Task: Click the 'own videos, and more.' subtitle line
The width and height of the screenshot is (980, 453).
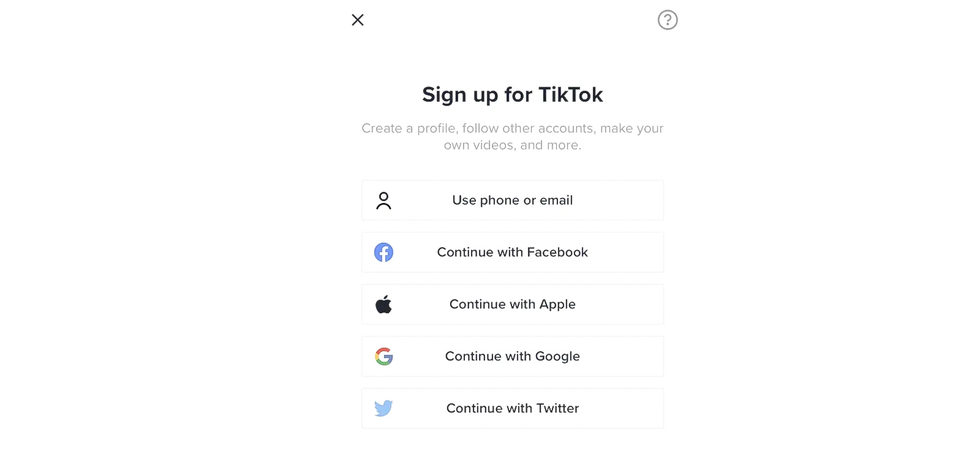Action: [x=513, y=145]
